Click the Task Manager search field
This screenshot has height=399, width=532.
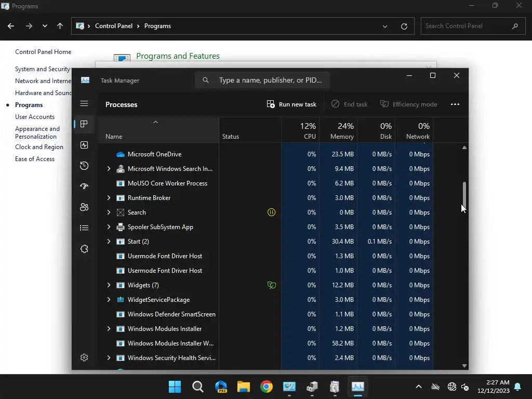pos(262,80)
